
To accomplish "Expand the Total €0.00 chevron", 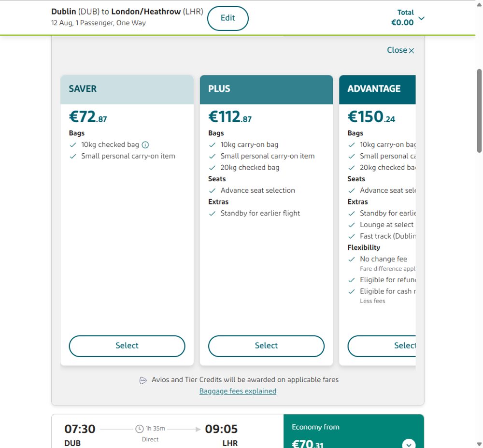I will pyautogui.click(x=421, y=18).
